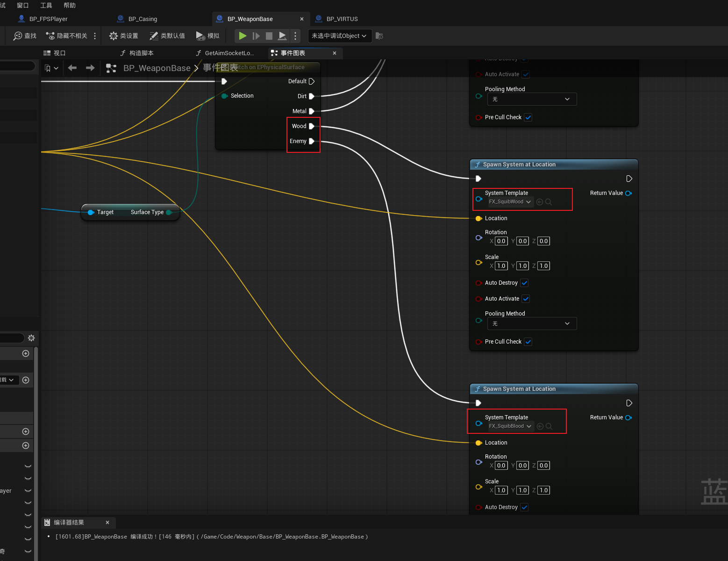This screenshot has width=728, height=561.
Task: Open the 工具 (Tools) menu
Action: (46, 6)
